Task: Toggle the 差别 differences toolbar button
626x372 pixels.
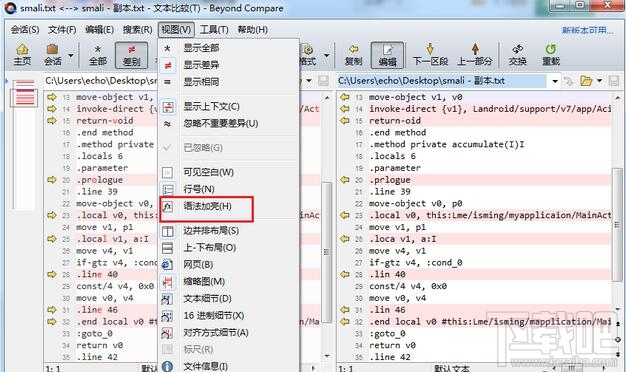Action: coord(131,55)
